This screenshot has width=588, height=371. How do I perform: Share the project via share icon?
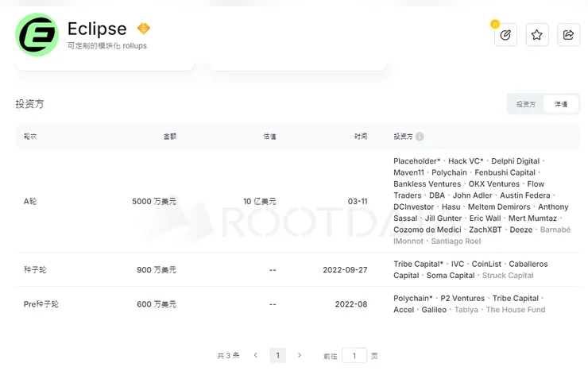pyautogui.click(x=568, y=35)
